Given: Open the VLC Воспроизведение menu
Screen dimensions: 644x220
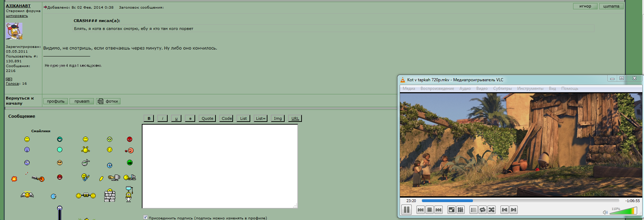Looking at the screenshot, I should point(437,88).
